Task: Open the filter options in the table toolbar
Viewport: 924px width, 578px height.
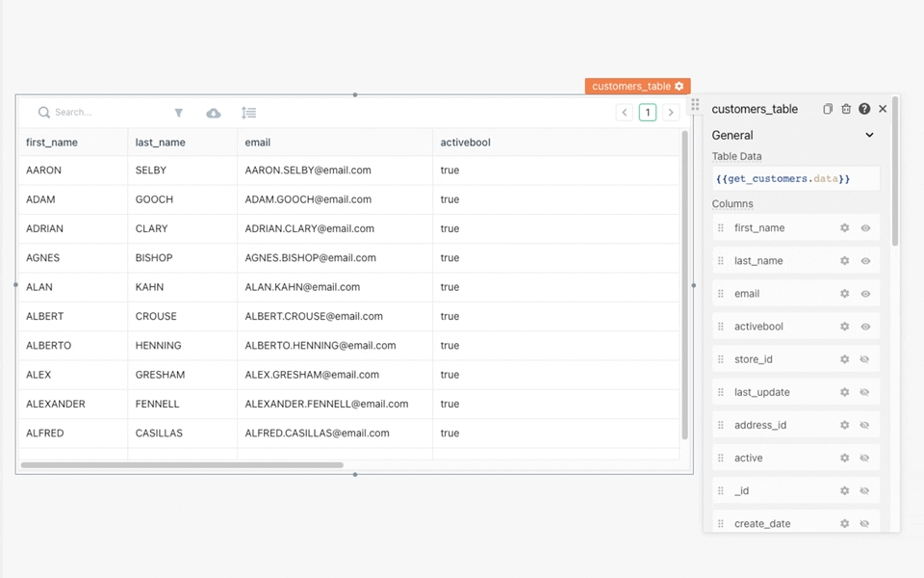Action: coord(179,112)
